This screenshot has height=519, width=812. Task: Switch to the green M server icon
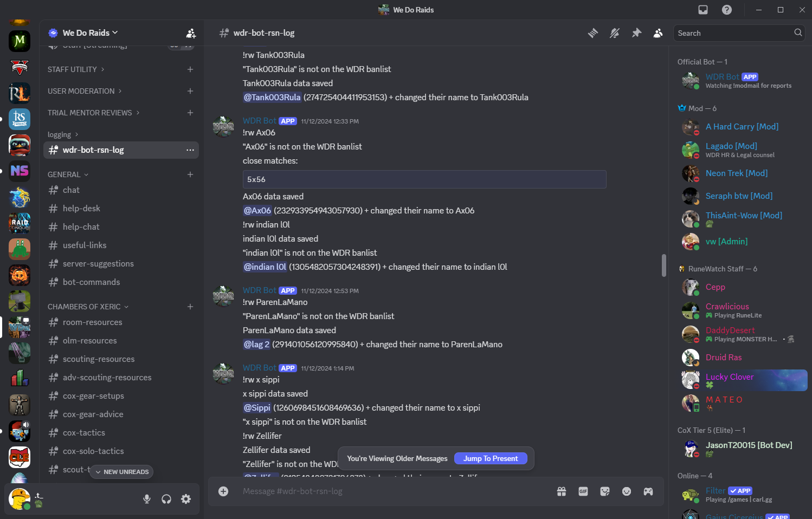point(20,41)
